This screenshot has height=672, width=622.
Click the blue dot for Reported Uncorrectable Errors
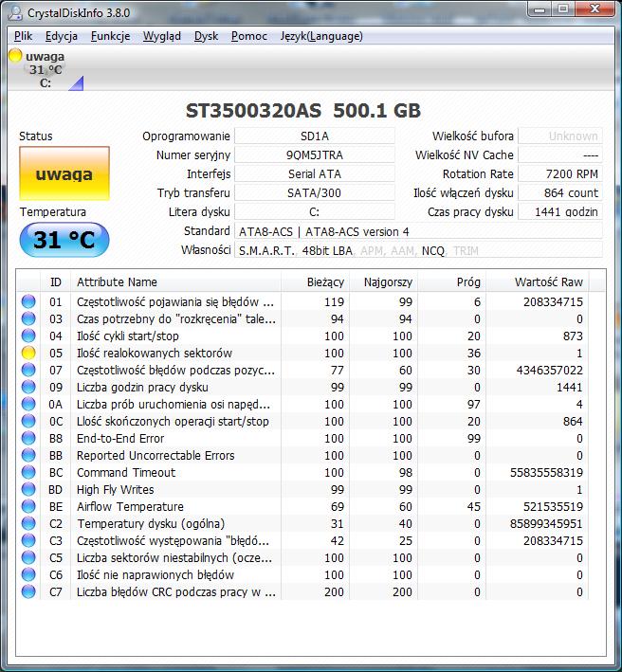pos(28,455)
